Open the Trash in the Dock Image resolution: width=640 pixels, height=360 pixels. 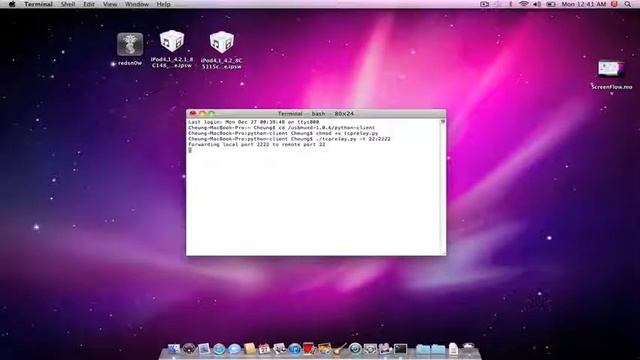[468, 348]
